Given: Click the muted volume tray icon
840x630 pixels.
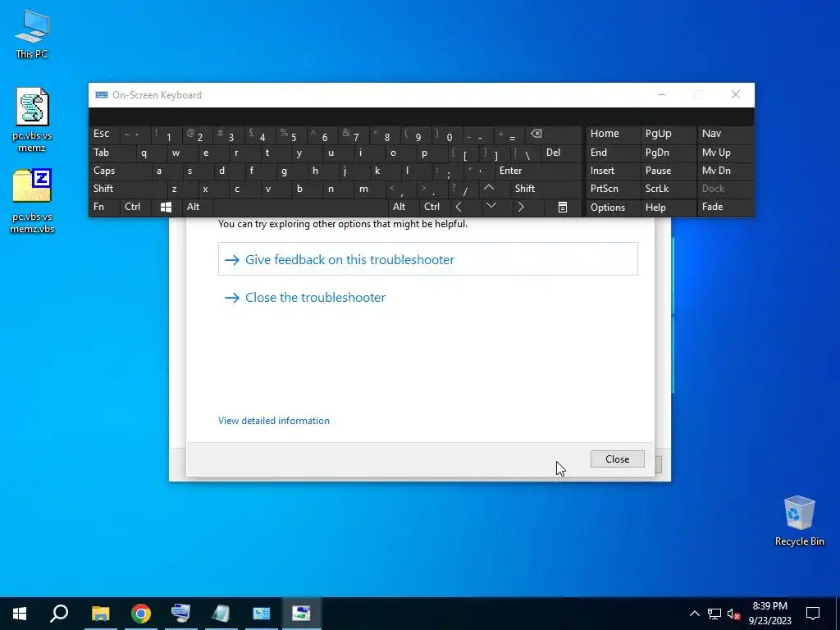Looking at the screenshot, I should [x=733, y=614].
